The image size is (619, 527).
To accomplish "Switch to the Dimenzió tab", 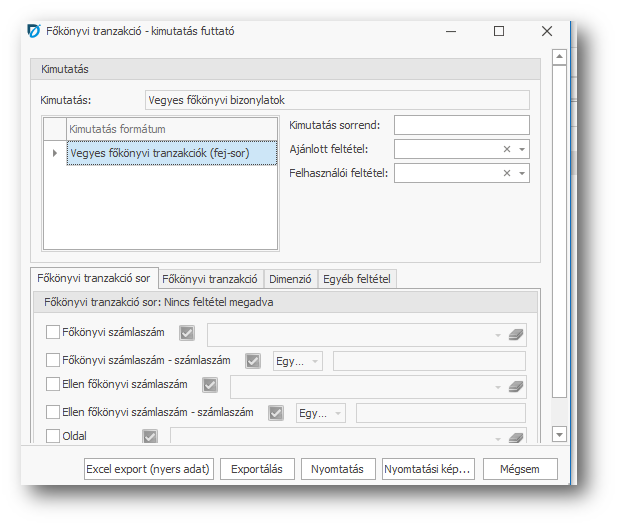I will click(x=292, y=280).
